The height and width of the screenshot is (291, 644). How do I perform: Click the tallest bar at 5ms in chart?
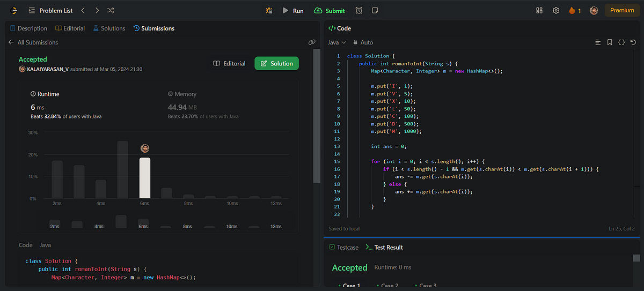click(x=122, y=170)
